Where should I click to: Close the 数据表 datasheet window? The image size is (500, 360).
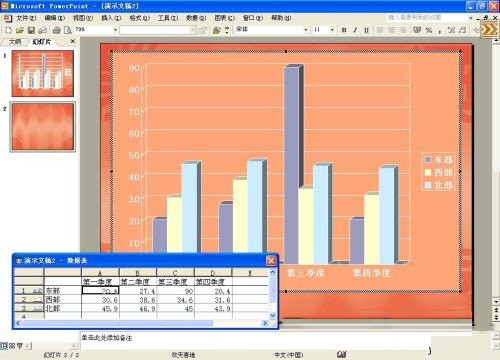tap(271, 260)
